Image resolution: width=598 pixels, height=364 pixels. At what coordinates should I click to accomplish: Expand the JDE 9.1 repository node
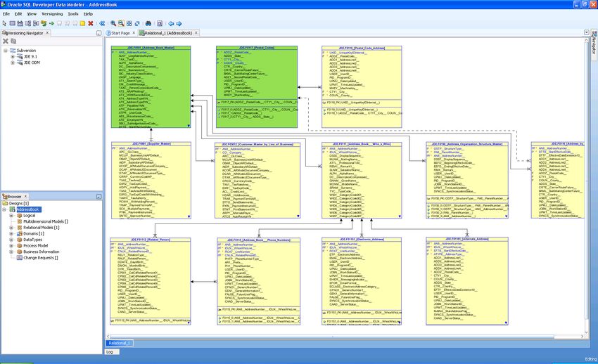click(x=12, y=57)
